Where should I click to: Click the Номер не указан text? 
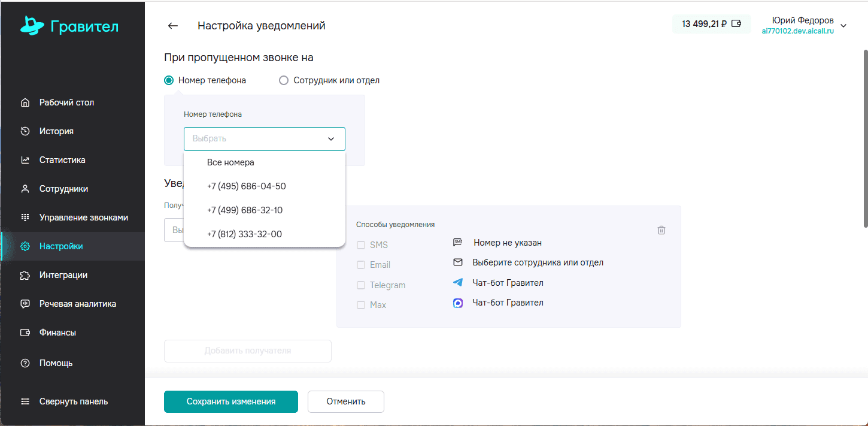pyautogui.click(x=508, y=243)
